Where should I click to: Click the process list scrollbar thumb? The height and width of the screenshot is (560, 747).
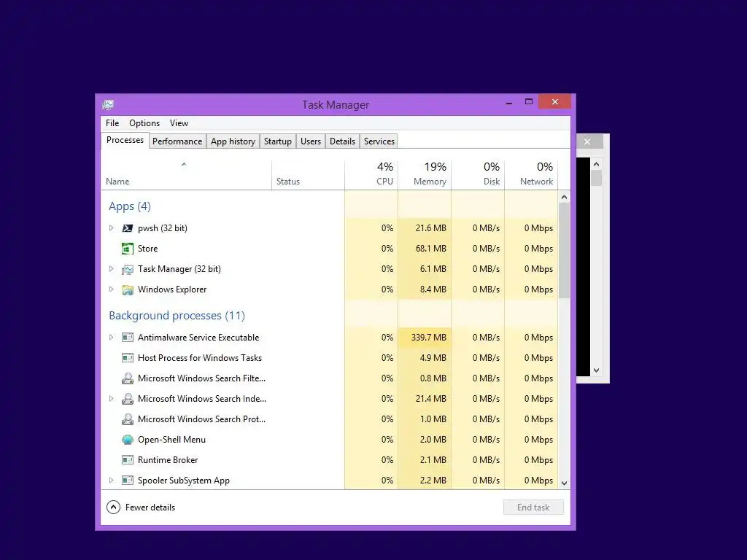(x=564, y=251)
